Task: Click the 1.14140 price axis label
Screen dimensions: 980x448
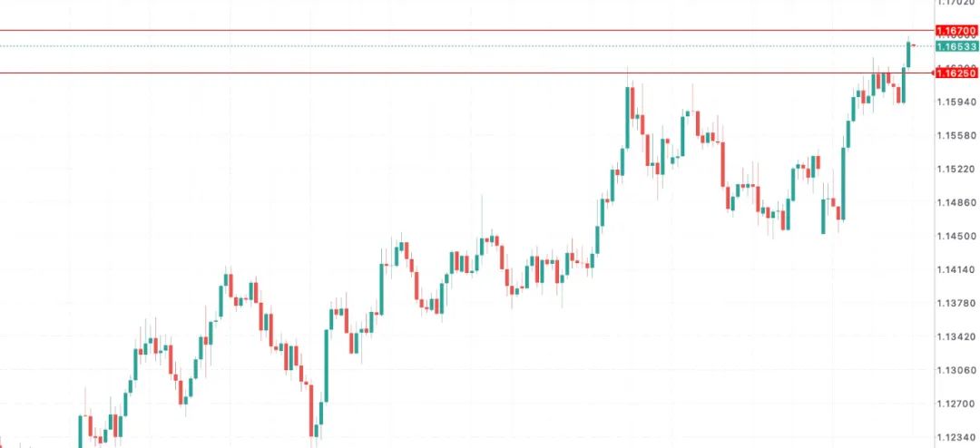Action: [956, 270]
